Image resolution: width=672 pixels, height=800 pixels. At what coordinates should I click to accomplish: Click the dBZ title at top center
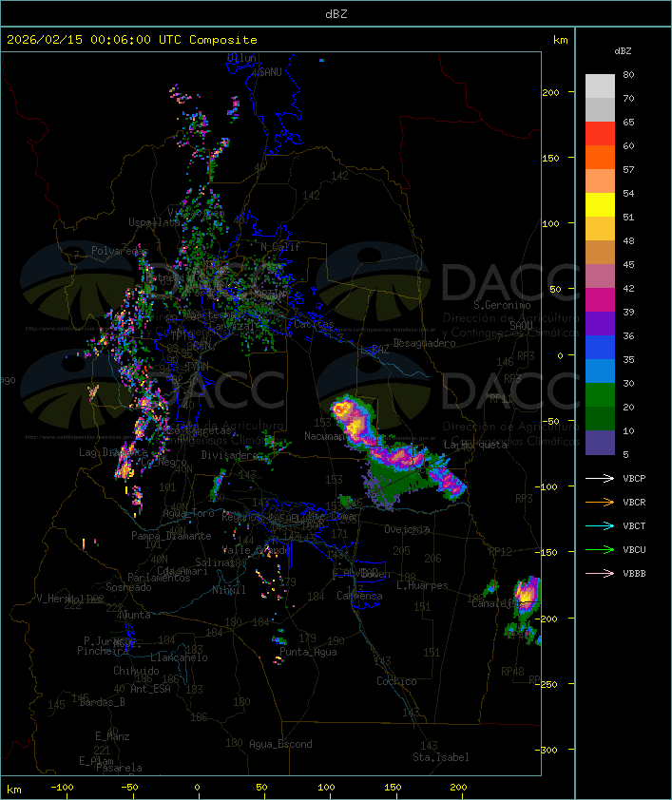point(336,13)
